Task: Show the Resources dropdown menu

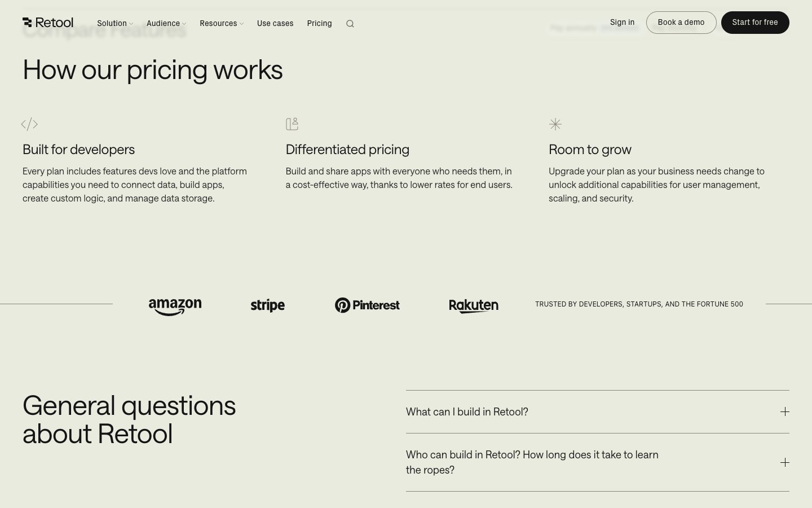Action: pyautogui.click(x=221, y=23)
